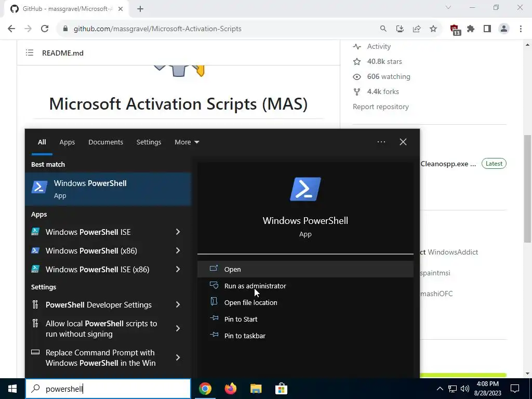
Task: Click the network icon in system tray
Action: [453, 389]
